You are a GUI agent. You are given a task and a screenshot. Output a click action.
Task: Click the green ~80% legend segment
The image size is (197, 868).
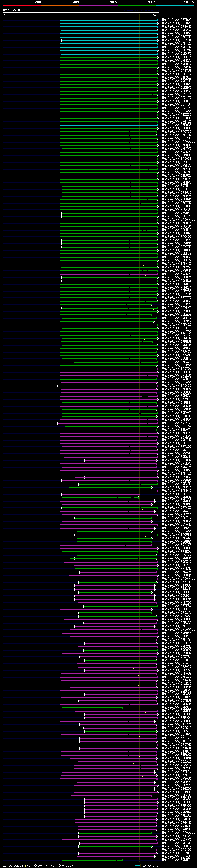137,6
